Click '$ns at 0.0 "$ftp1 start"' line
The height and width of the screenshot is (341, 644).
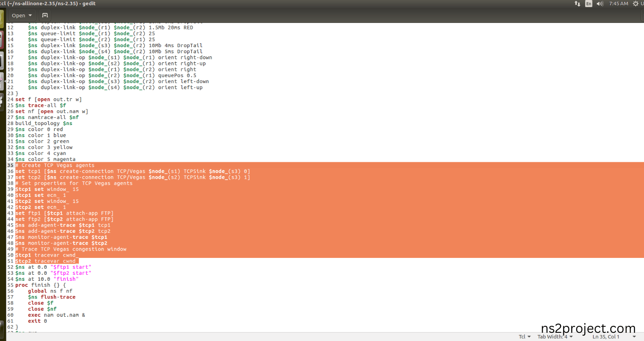53,267
